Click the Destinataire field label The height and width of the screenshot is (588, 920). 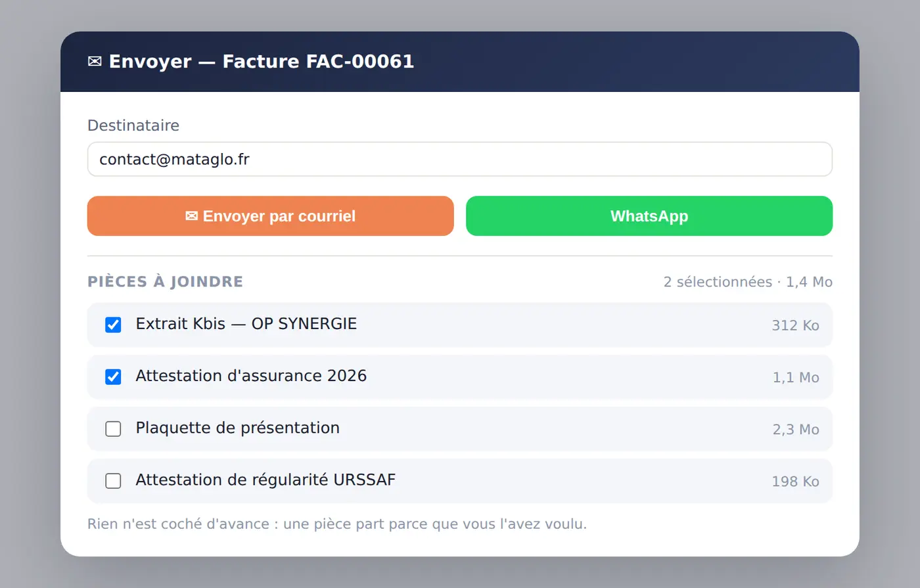(x=133, y=125)
